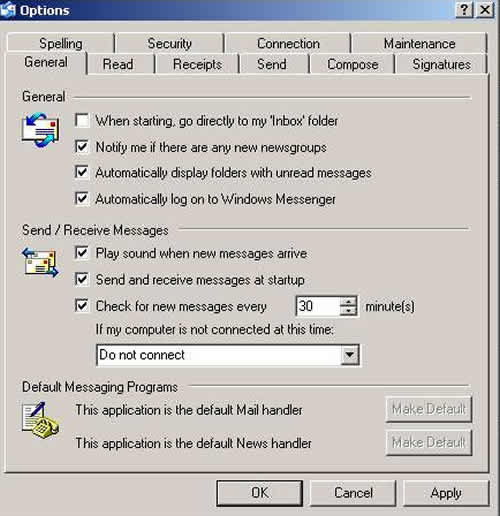The image size is (500, 516).
Task: Click the Apply button
Action: point(446,493)
